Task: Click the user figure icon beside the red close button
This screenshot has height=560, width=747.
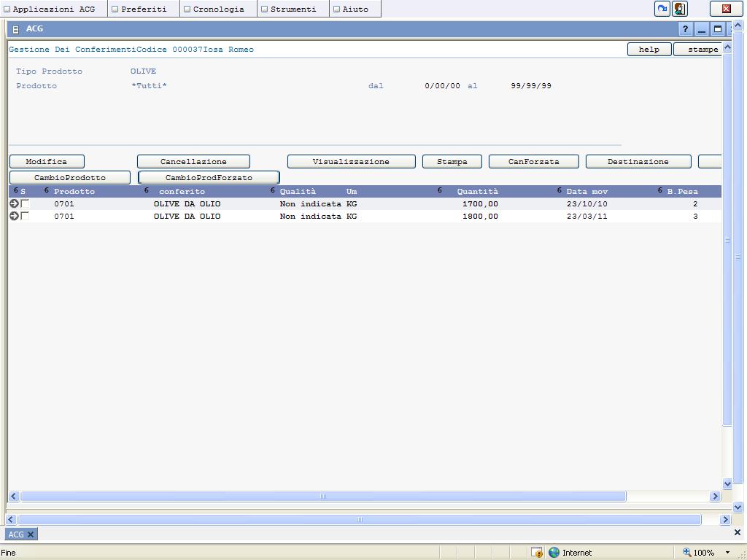Action: [680, 9]
